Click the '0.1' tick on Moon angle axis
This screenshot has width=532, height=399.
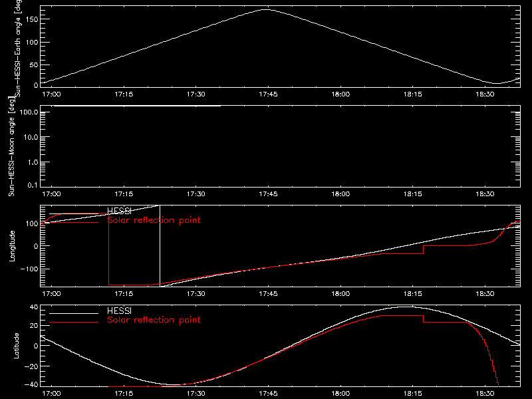(33, 185)
